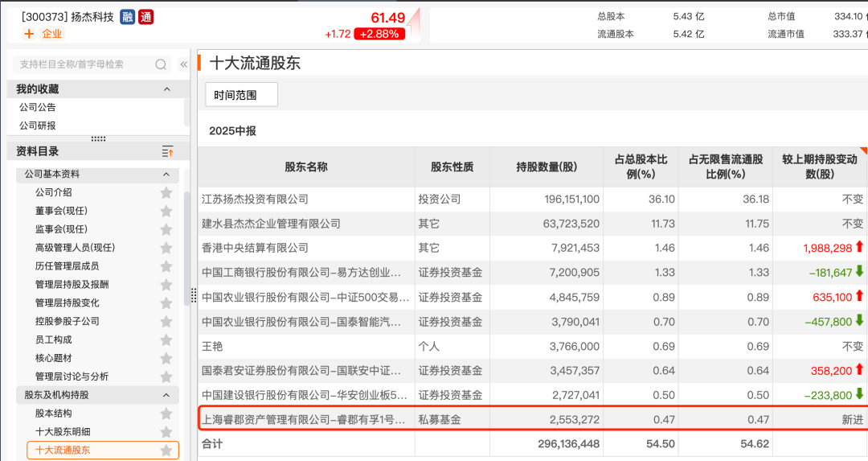Click the blue 融 badge icon
This screenshot has width=868, height=461.
coord(128,17)
